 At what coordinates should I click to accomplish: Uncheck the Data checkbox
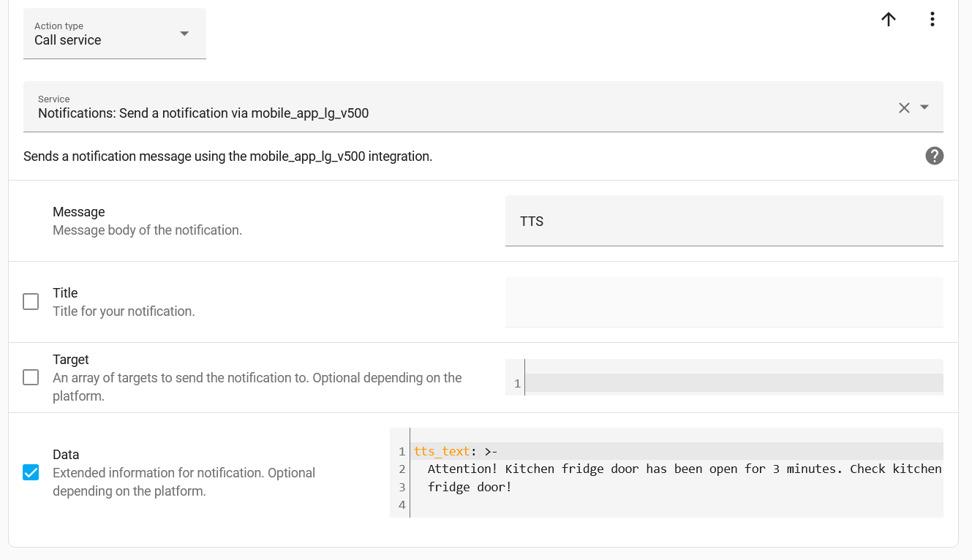coord(31,472)
